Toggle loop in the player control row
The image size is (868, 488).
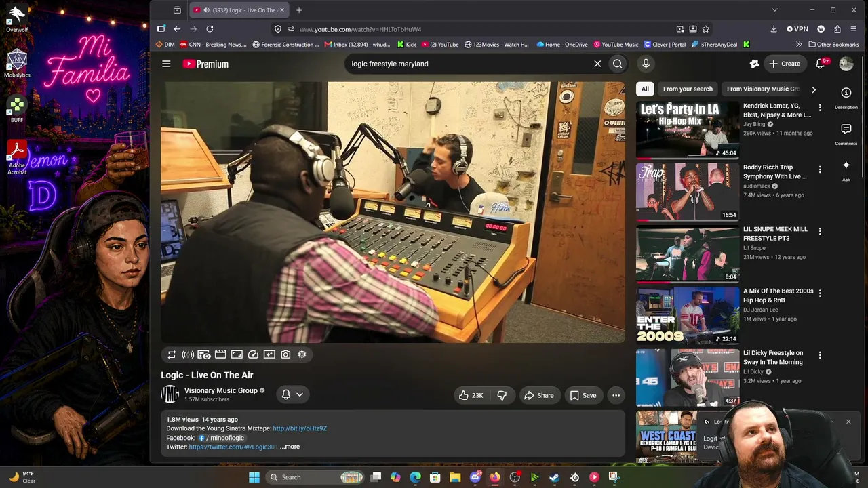click(172, 354)
